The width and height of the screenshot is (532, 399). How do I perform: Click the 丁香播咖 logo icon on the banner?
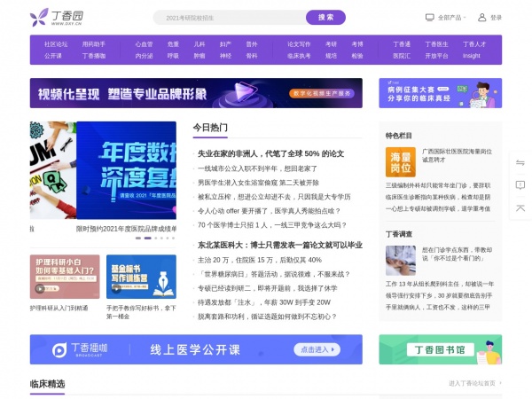point(59,350)
